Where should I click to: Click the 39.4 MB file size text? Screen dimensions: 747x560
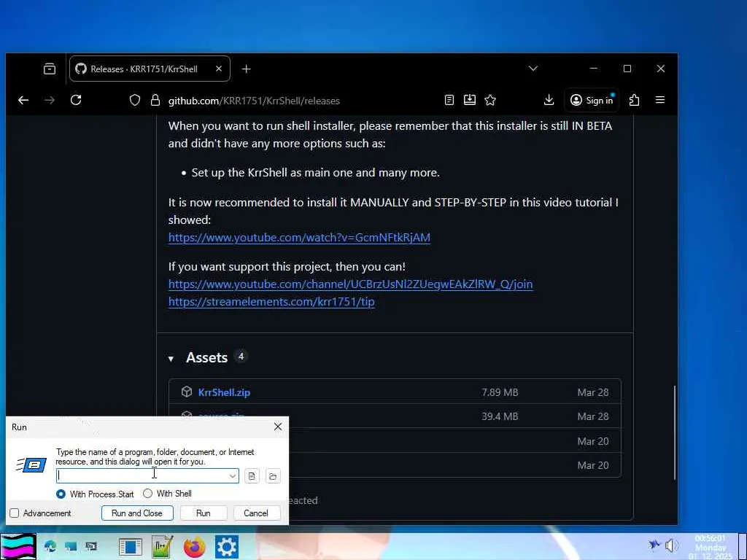499,416
